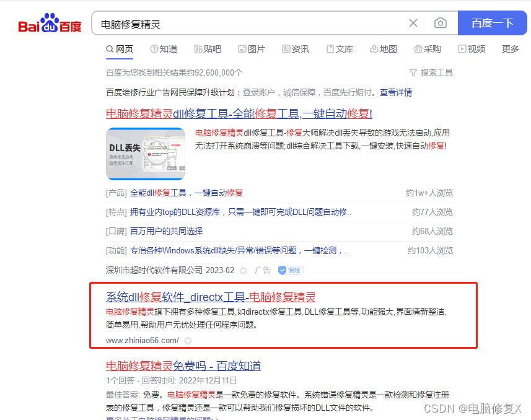Click 约1w+人浏览 text
Image resolution: width=531 pixels, height=420 pixels.
429,193
